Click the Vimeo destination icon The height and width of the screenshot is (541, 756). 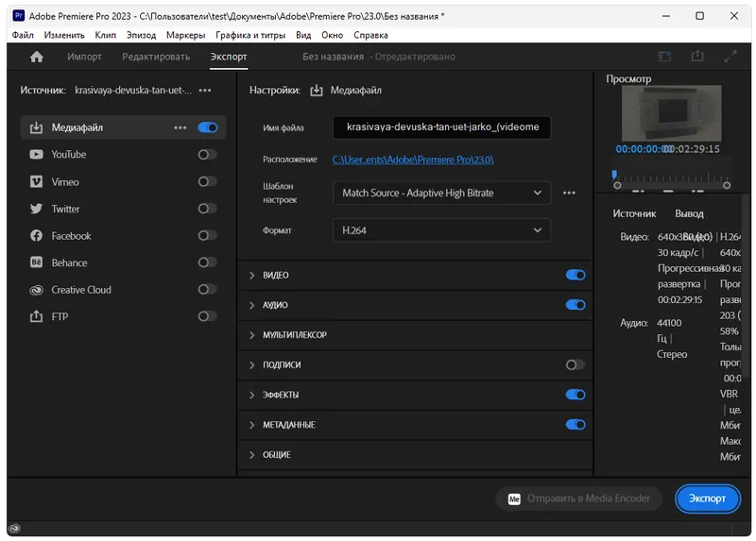tap(36, 182)
